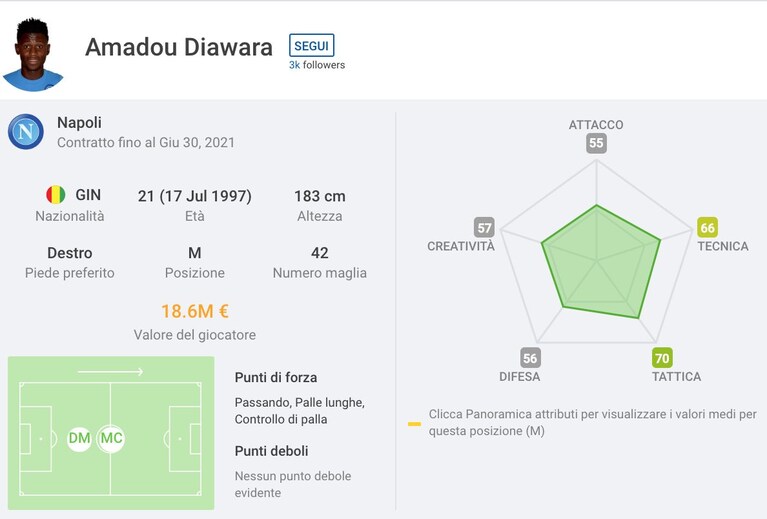The image size is (767, 519).
Task: Click the SEGUI follow button
Action: [x=312, y=45]
